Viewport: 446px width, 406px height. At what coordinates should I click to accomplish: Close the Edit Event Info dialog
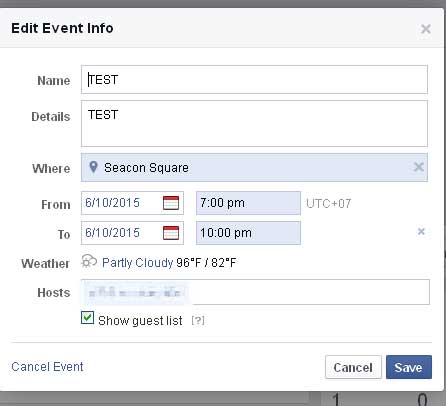[426, 29]
